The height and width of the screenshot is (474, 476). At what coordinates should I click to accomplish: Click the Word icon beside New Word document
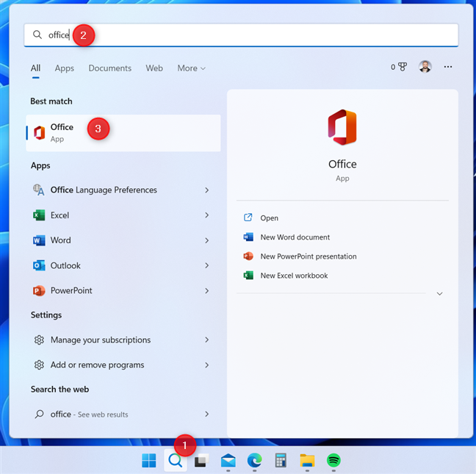tap(248, 237)
